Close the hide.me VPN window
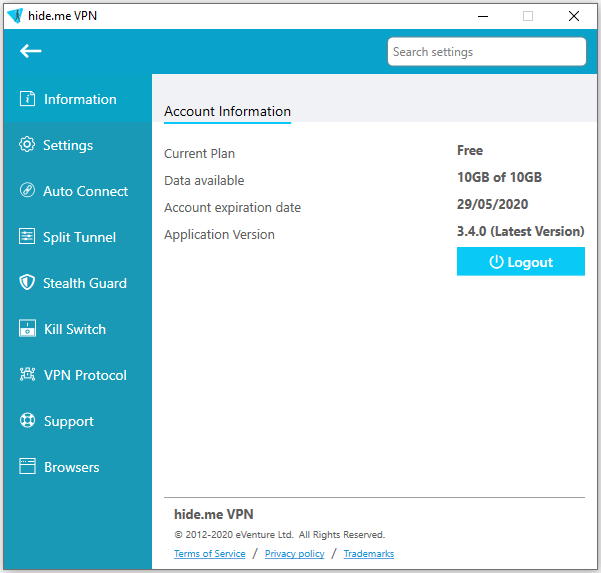 coord(574,16)
